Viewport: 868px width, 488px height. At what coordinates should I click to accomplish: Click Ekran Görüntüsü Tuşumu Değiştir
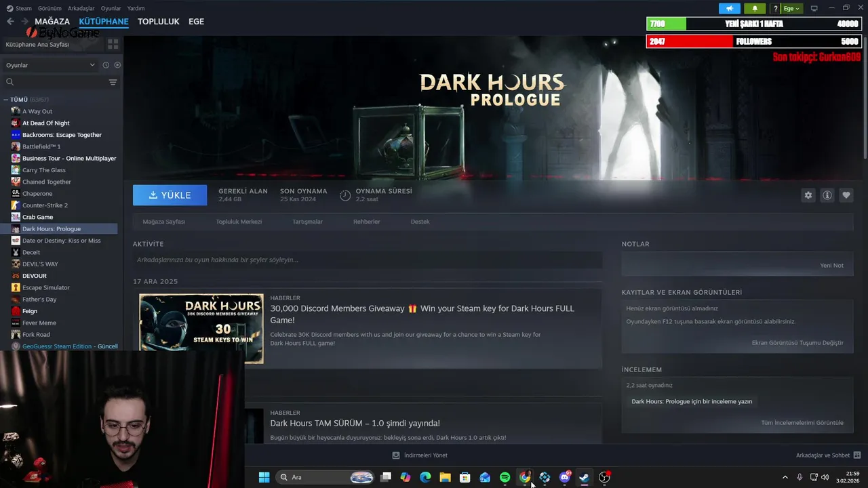tap(797, 343)
